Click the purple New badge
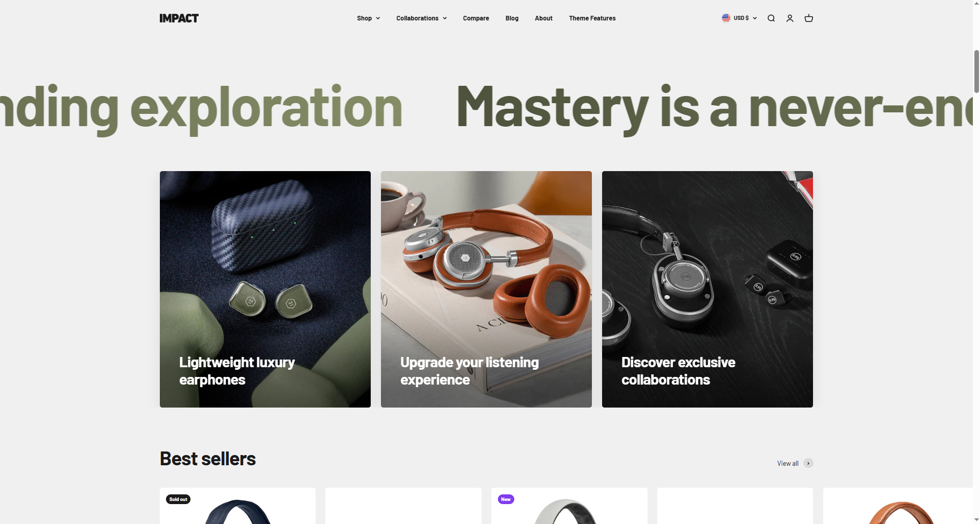Screen dimensions: 980x524 coord(506,499)
